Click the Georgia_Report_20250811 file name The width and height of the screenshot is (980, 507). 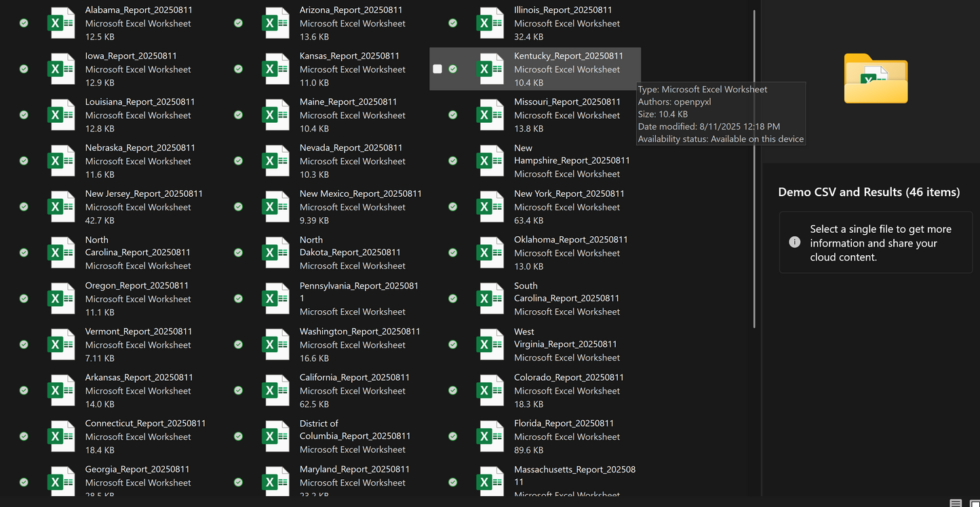pos(137,470)
